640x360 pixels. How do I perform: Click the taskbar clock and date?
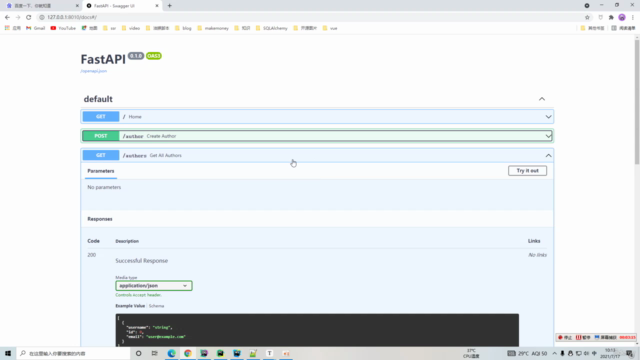click(x=610, y=353)
